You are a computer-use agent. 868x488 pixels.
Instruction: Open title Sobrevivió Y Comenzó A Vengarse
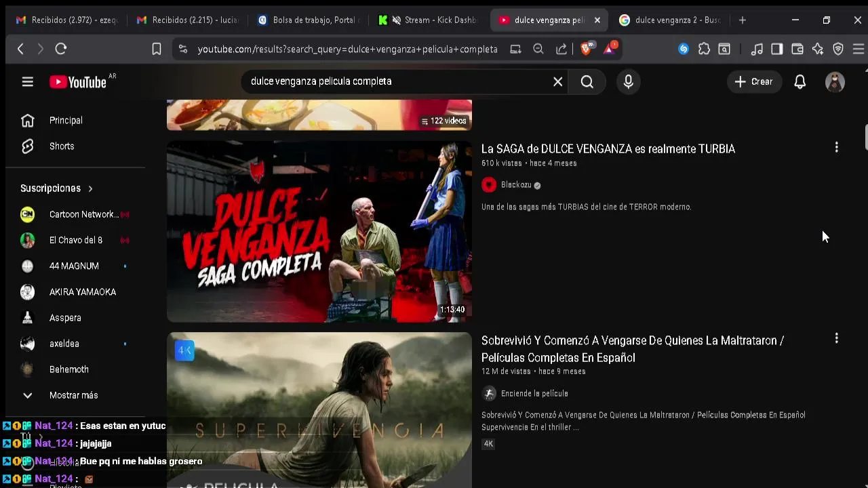(x=633, y=349)
